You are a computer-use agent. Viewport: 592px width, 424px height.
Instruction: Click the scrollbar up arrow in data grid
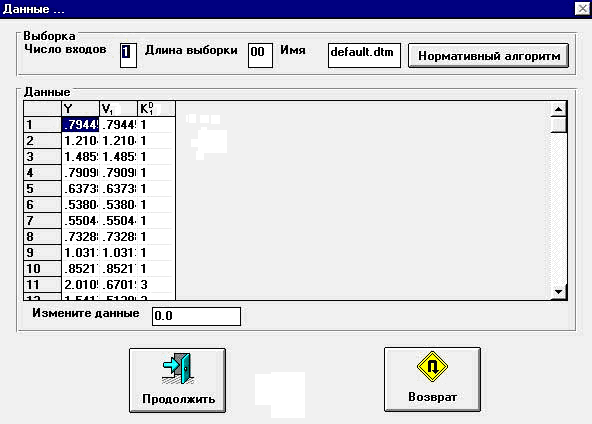tap(558, 109)
